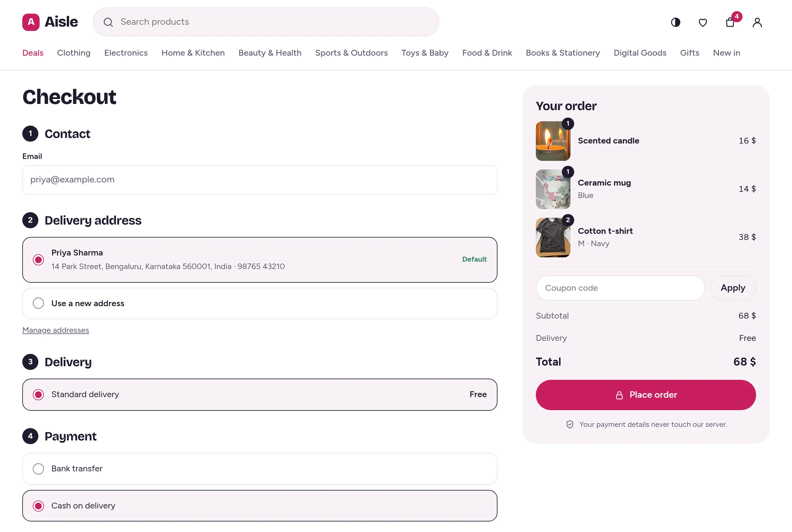Click the Cotton t-shirt thumbnail
792x532 pixels.
[x=553, y=237]
